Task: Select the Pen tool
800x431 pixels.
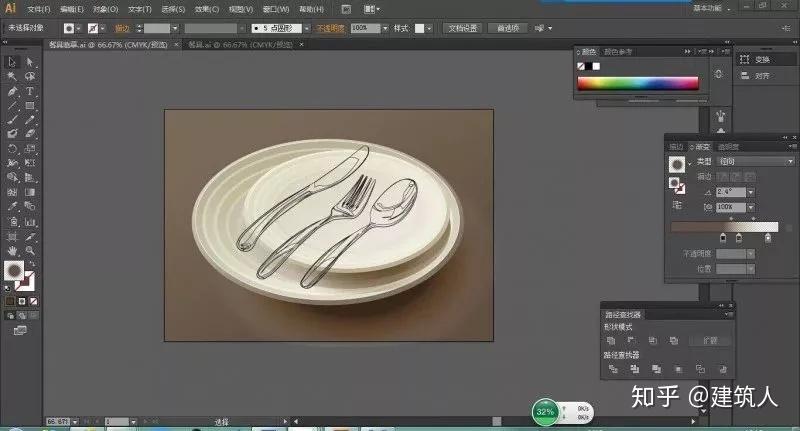Action: point(12,91)
